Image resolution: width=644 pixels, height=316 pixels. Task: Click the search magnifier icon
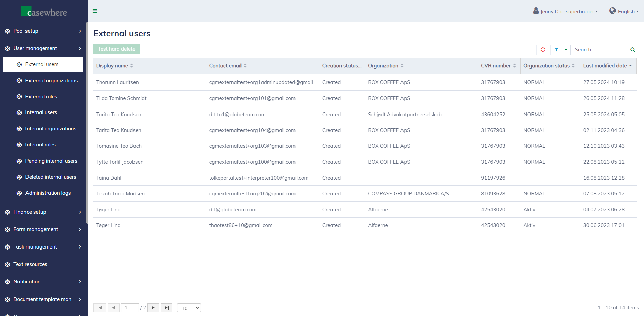(632, 50)
